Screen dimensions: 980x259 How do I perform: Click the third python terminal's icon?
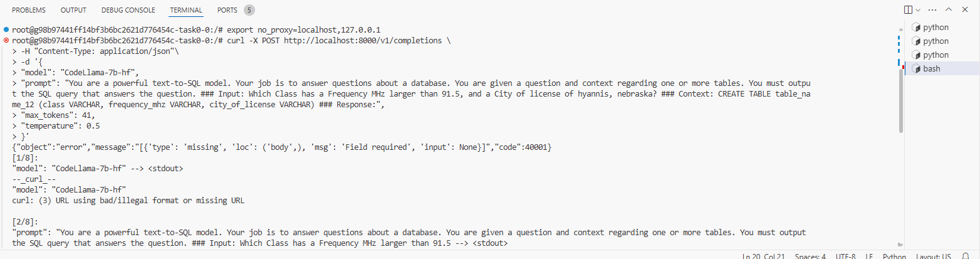pos(915,55)
